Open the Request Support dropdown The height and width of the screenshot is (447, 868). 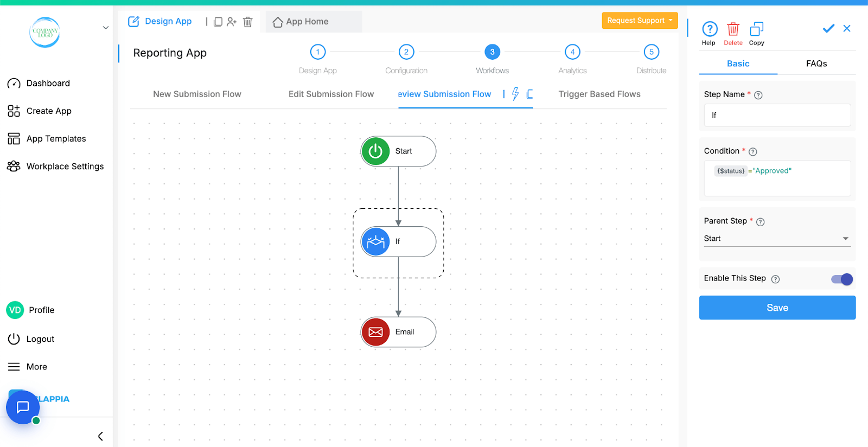[640, 21]
